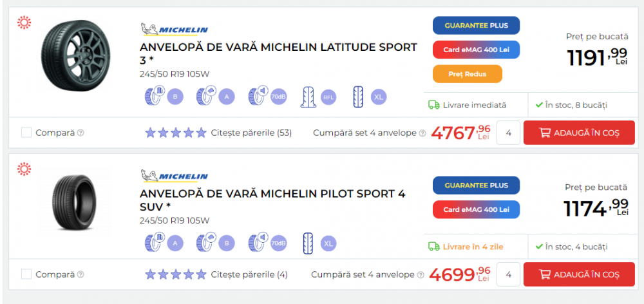
Task: Read the 4 reviews for Pilot Sport 4 SUV
Action: [x=249, y=274]
